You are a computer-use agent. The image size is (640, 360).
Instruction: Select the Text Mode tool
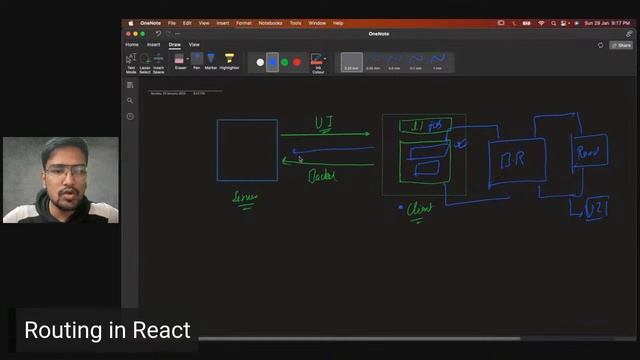coord(131,63)
